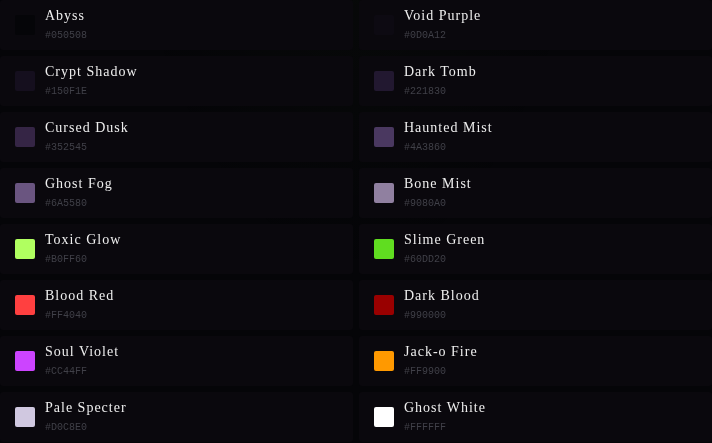Select the Haunted Mist swatch
The height and width of the screenshot is (443, 712).
coord(384,137)
